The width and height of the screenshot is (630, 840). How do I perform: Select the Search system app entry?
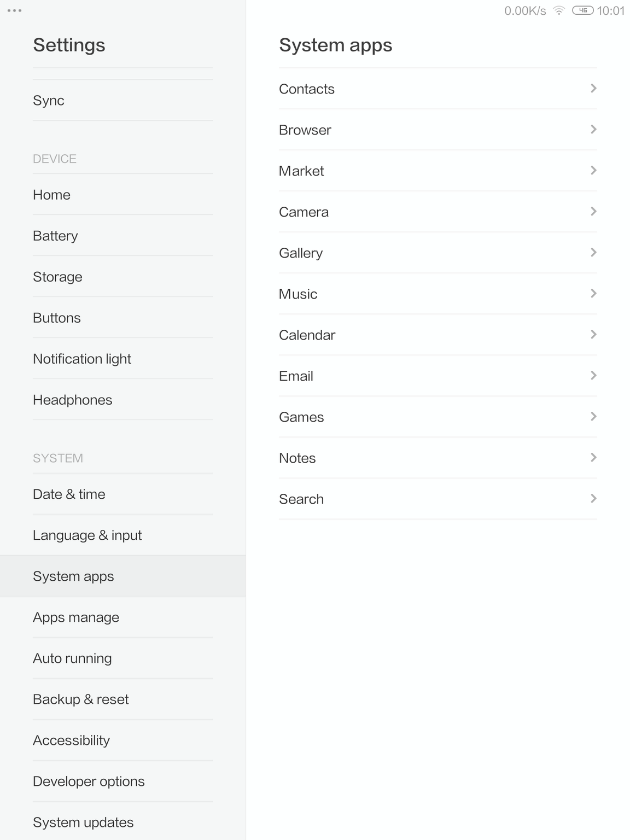click(301, 499)
